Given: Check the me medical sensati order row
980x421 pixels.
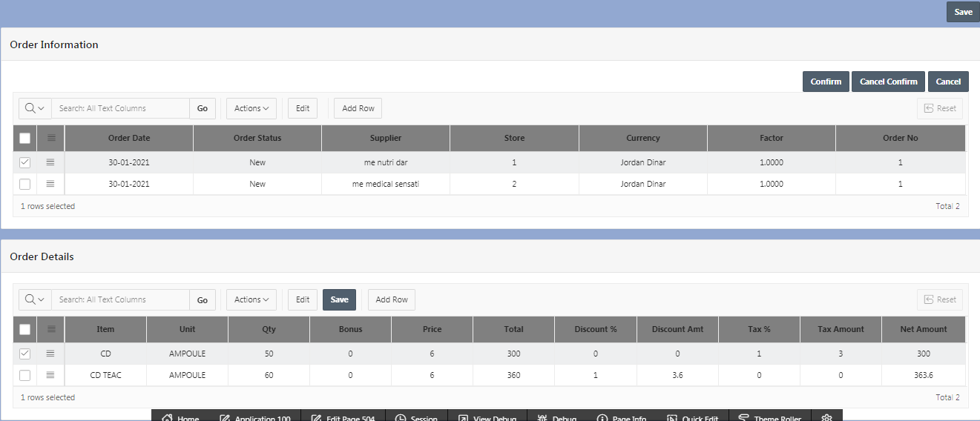Looking at the screenshot, I should pyautogui.click(x=25, y=184).
